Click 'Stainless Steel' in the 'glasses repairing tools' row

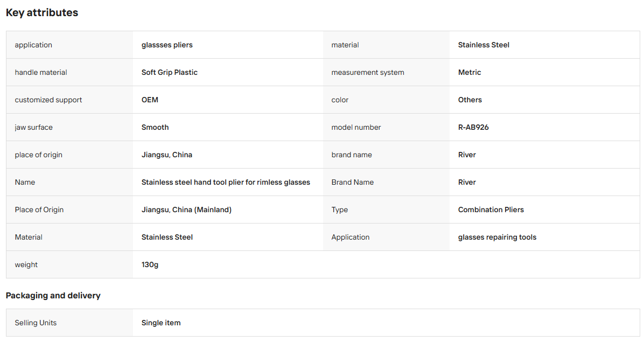pyautogui.click(x=167, y=238)
